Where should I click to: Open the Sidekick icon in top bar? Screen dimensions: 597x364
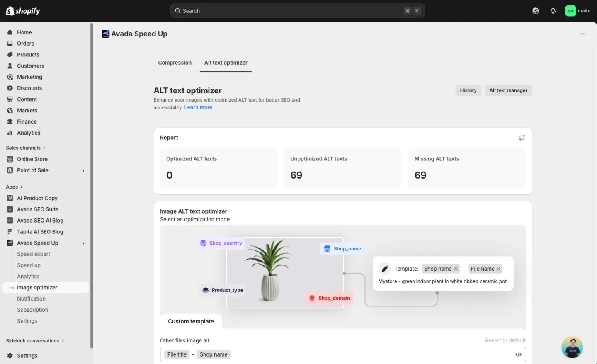click(x=536, y=11)
